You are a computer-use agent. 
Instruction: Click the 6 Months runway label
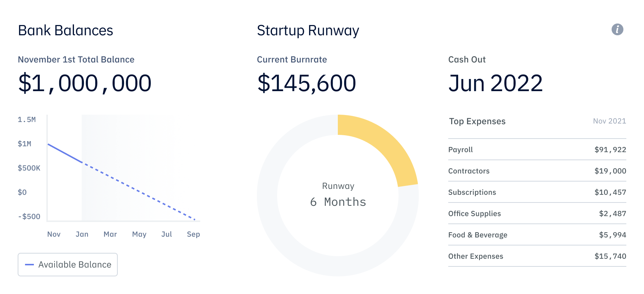pyautogui.click(x=338, y=202)
